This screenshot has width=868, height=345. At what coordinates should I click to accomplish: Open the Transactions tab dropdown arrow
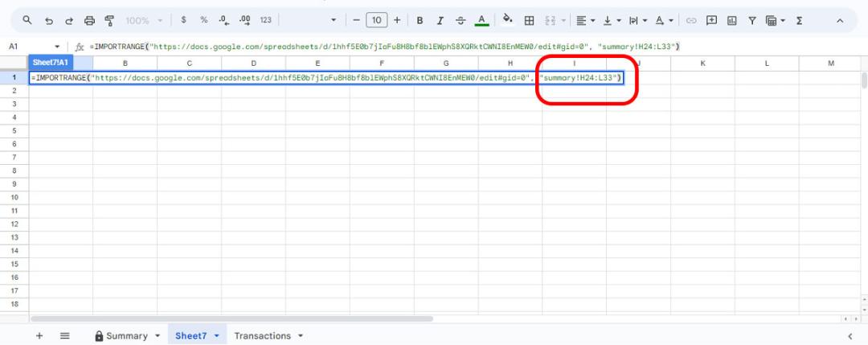coord(301,335)
